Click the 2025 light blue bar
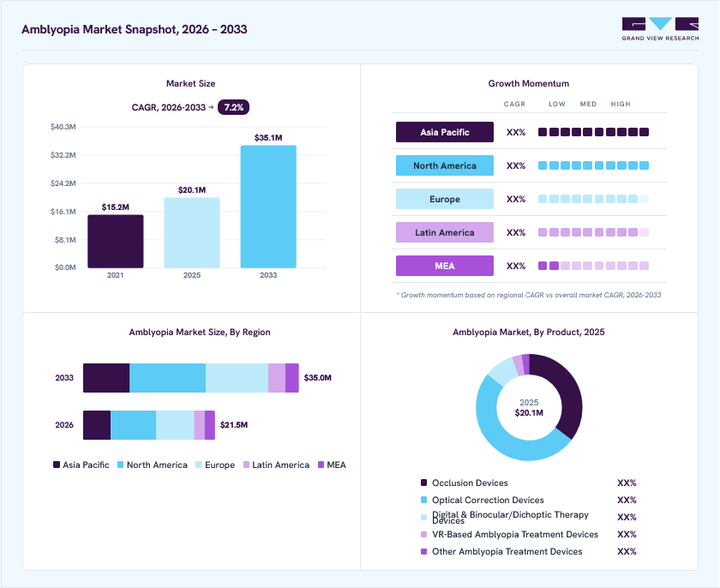 point(192,233)
